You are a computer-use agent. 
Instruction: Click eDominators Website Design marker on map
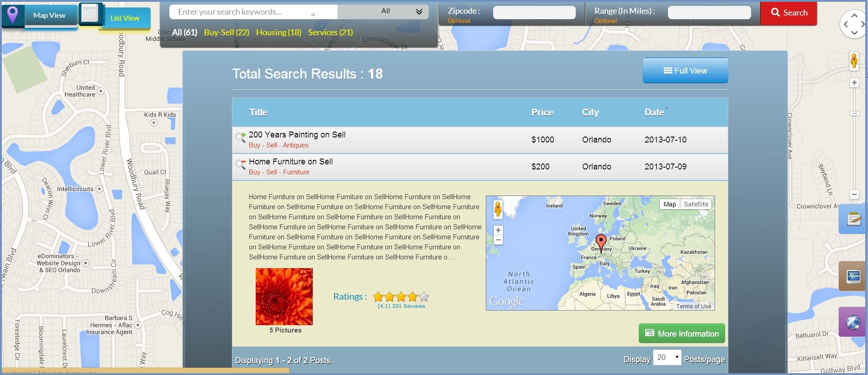tap(85, 263)
